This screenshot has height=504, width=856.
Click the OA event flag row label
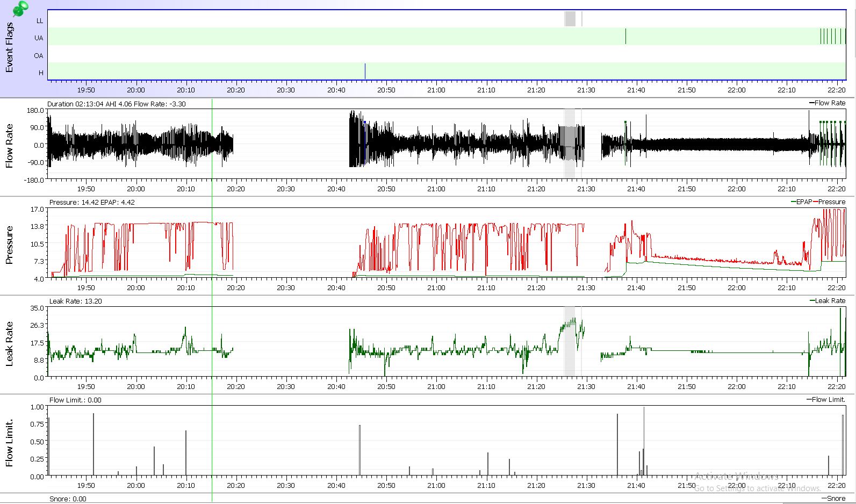tap(39, 56)
